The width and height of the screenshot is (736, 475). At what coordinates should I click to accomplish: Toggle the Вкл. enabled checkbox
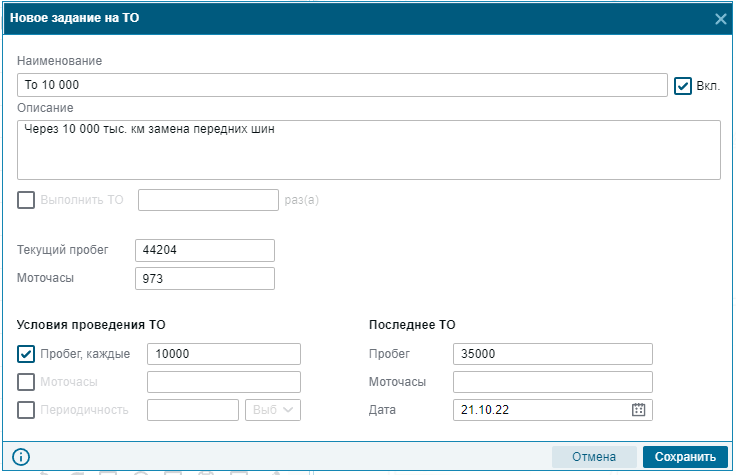682,86
